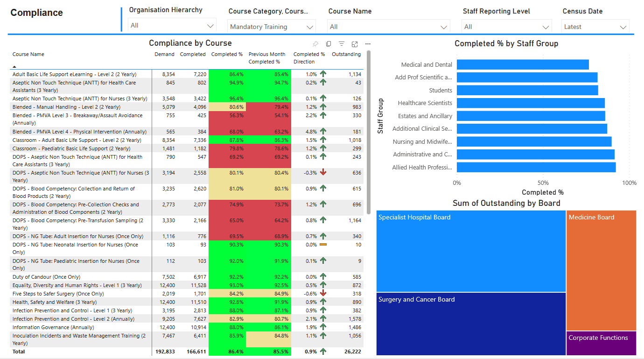The width and height of the screenshot is (644, 359).
Task: Click the flat orange indicator in Neonatal Insertion row
Action: (x=323, y=245)
